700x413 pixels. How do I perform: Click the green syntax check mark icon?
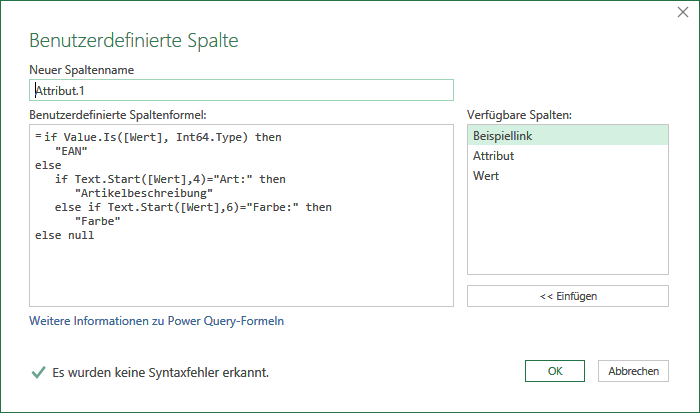38,372
